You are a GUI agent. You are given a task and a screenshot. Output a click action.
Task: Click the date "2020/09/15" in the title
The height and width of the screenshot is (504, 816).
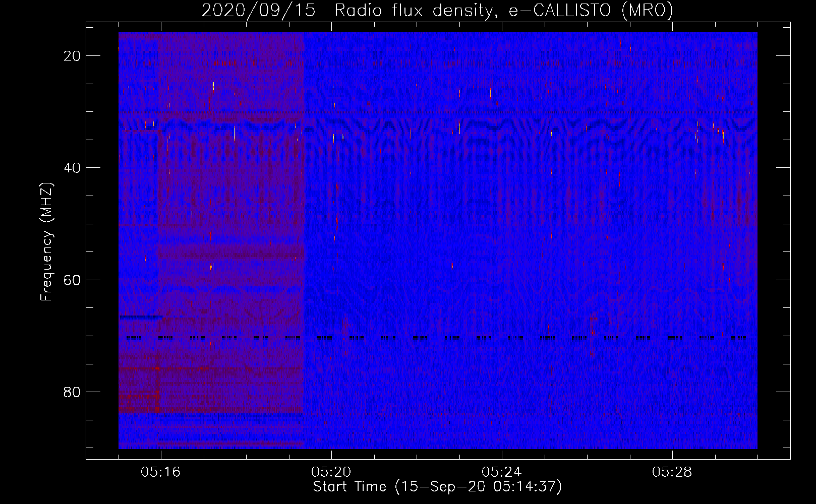259,11
